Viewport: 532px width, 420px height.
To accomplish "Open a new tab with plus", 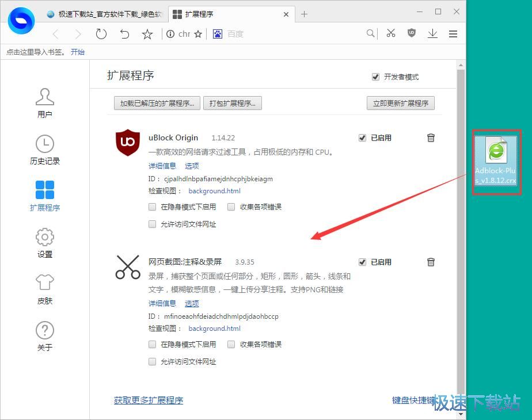I will 305,14.
